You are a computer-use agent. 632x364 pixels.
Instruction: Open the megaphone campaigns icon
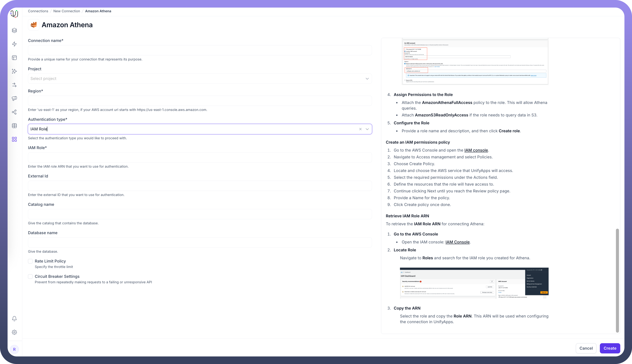14,98
